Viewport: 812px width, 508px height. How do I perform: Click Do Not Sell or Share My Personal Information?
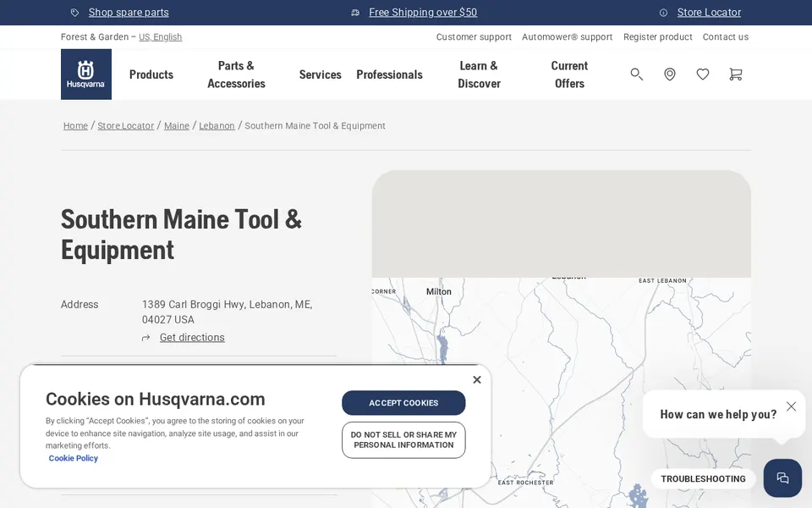pyautogui.click(x=403, y=440)
